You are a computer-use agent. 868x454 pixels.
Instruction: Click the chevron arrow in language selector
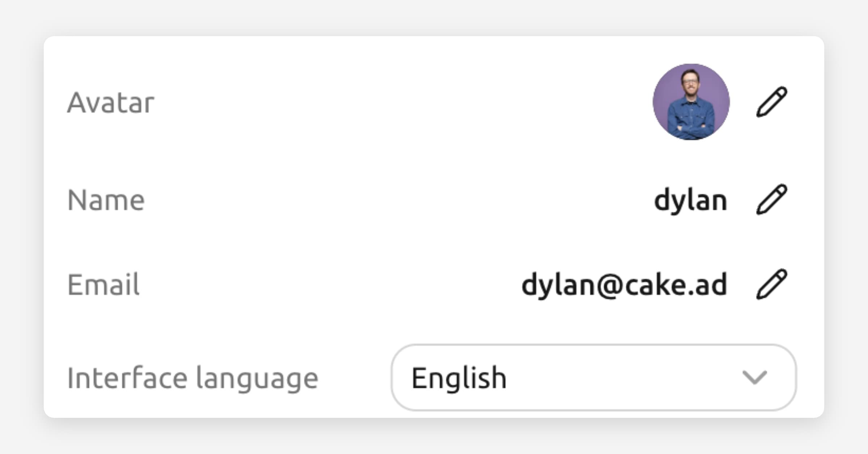point(754,378)
